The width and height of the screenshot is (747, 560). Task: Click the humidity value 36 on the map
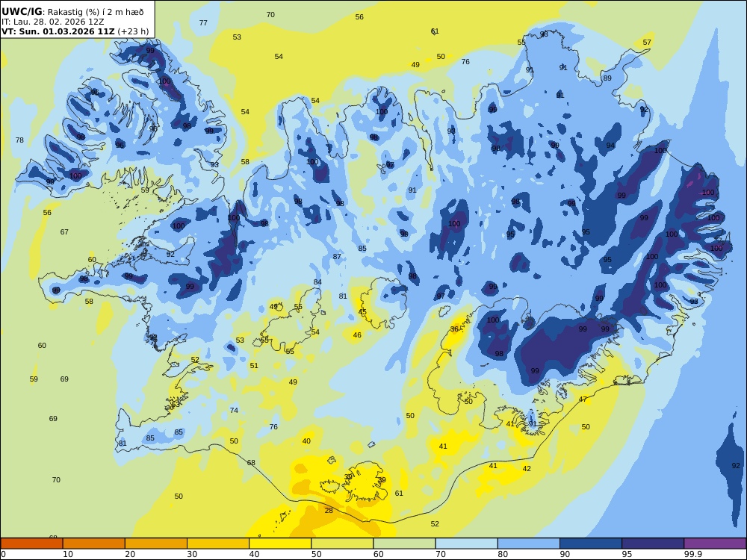[x=454, y=329]
